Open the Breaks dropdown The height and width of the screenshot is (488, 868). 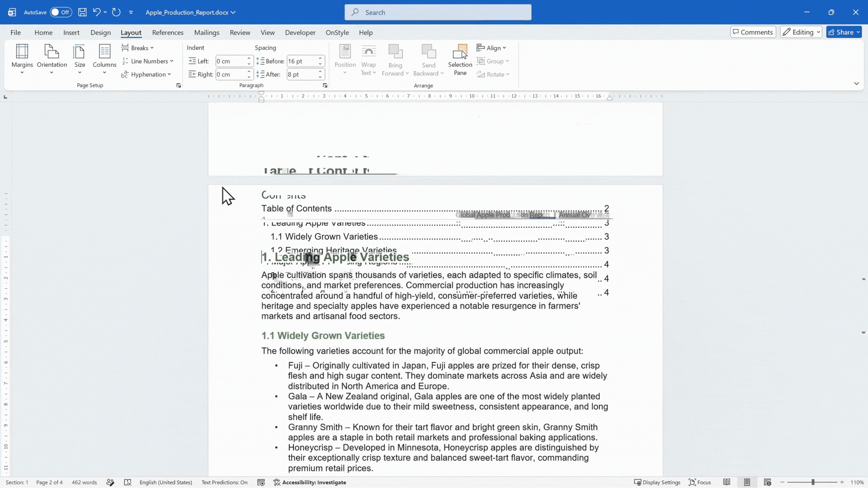[138, 48]
